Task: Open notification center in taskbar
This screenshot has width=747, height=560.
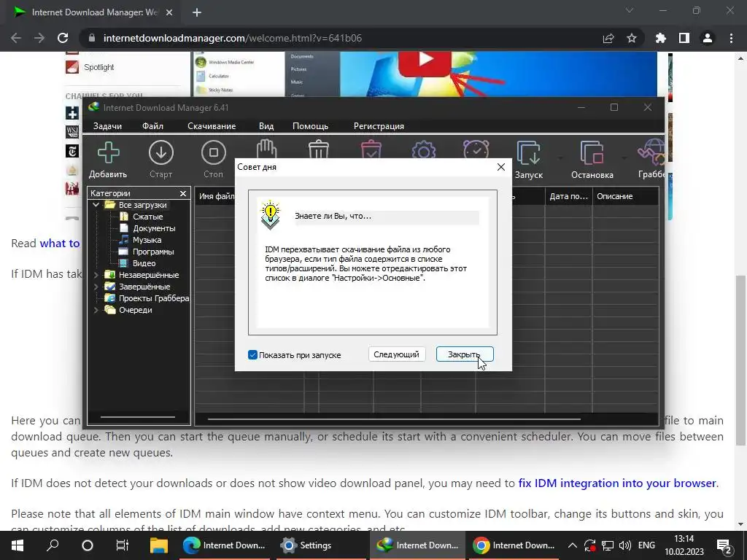Action: [x=724, y=545]
